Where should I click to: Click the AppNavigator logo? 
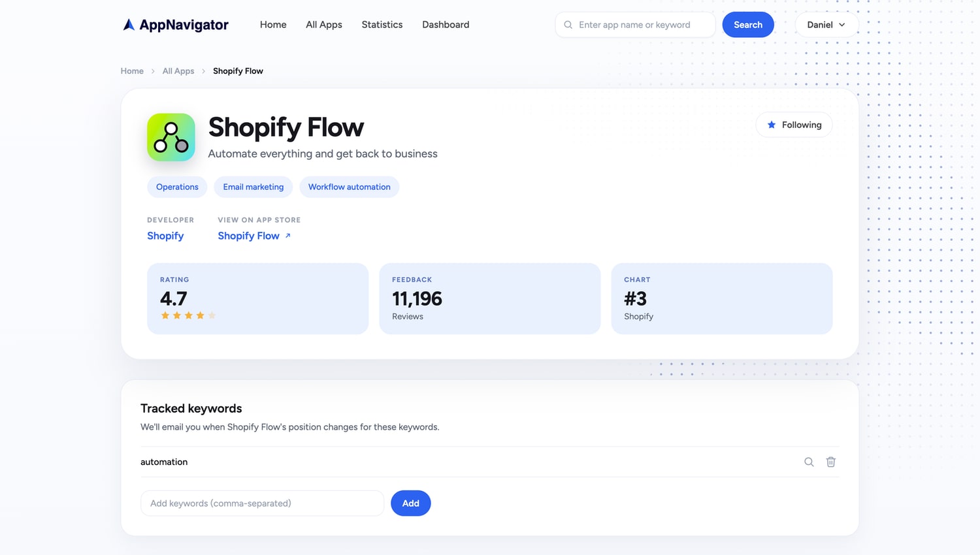pyautogui.click(x=175, y=25)
